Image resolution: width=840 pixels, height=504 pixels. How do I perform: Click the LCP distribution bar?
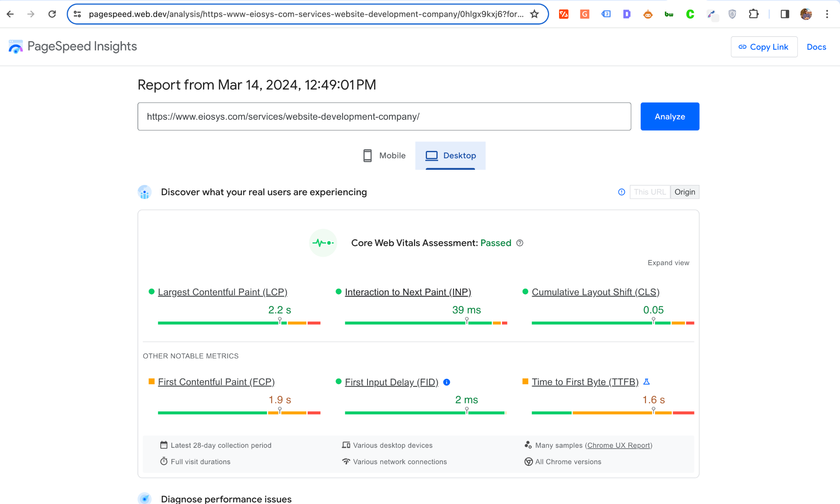click(239, 323)
